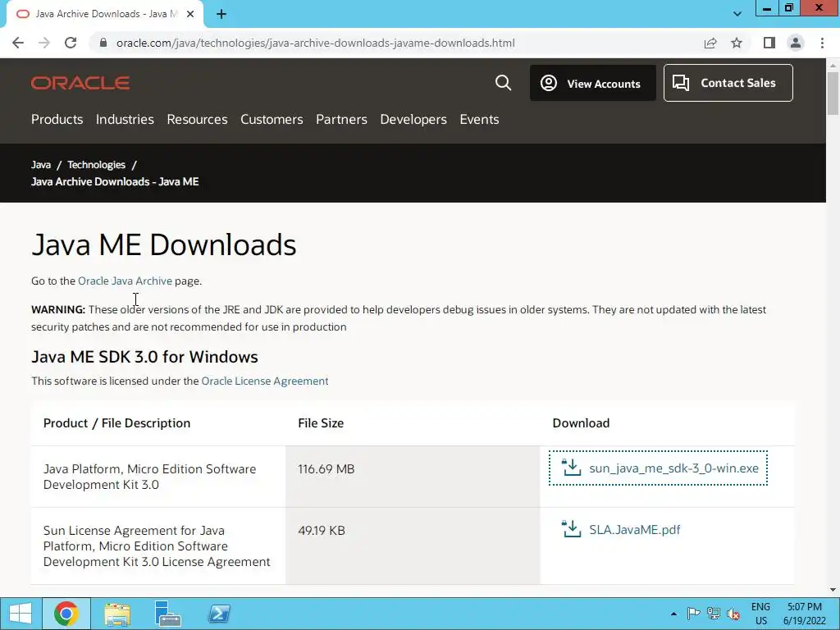The image size is (840, 630).
Task: Click scrollbar down arrow
Action: (833, 590)
